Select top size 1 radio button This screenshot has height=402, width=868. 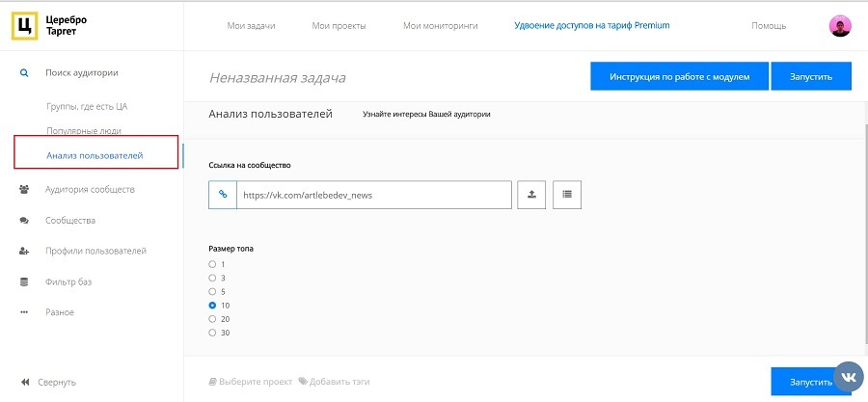click(212, 264)
